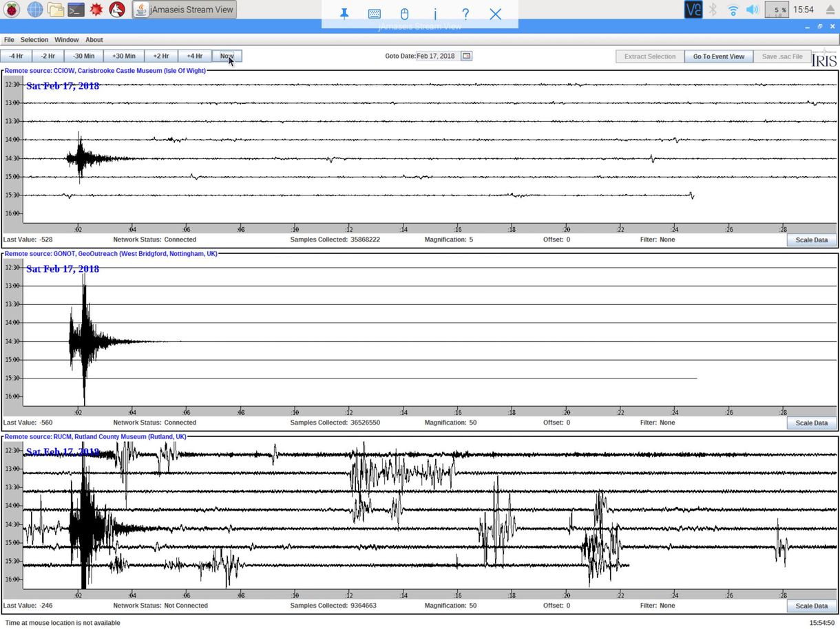Open the Wolfram wolf icon
Viewport: 840px width, 629px height.
pos(117,10)
